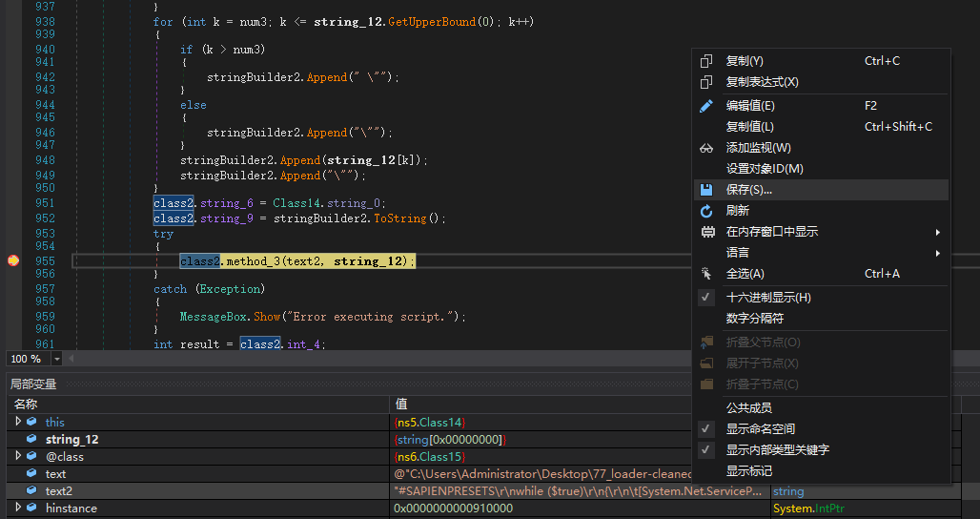
Task: Select the string_12 row in locals
Action: pyautogui.click(x=71, y=440)
